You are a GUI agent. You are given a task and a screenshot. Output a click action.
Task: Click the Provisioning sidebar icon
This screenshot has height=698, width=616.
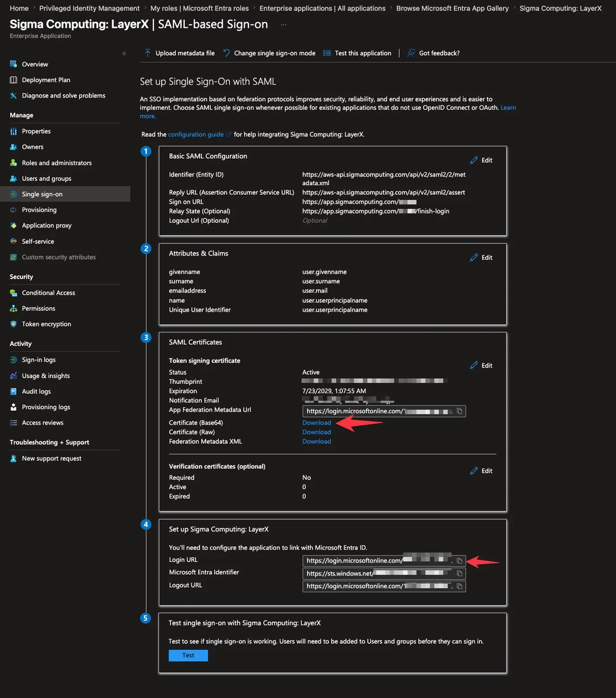(x=14, y=210)
